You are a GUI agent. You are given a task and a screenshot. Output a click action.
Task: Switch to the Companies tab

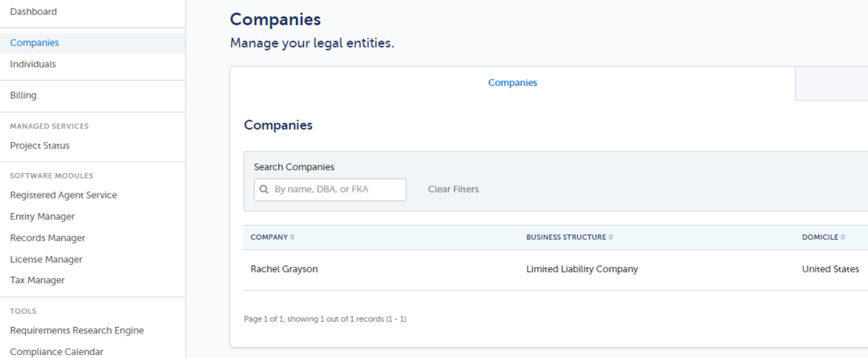click(x=513, y=83)
